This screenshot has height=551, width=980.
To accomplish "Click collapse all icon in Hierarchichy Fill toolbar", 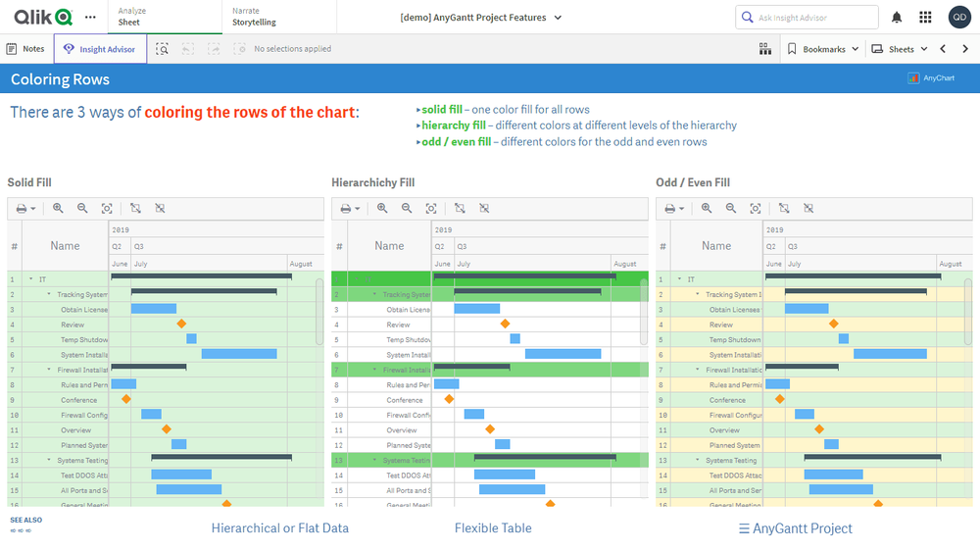I will tap(484, 209).
